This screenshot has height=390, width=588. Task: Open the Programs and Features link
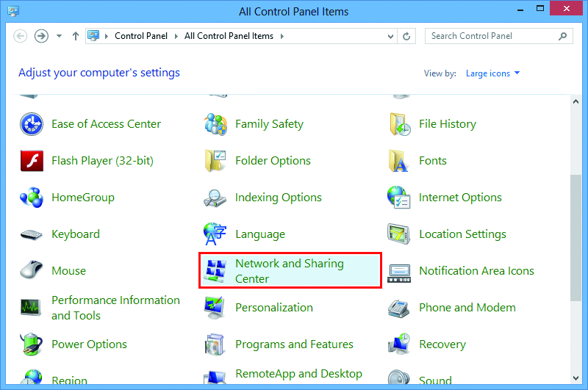tap(294, 344)
